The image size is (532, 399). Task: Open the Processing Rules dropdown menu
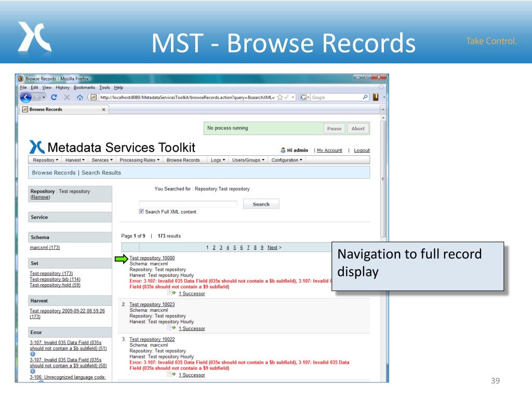click(139, 160)
